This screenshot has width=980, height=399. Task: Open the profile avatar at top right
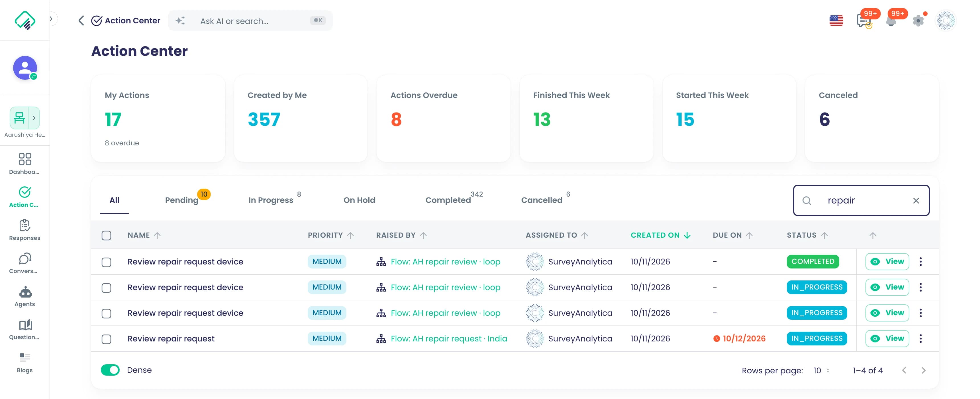click(x=946, y=21)
